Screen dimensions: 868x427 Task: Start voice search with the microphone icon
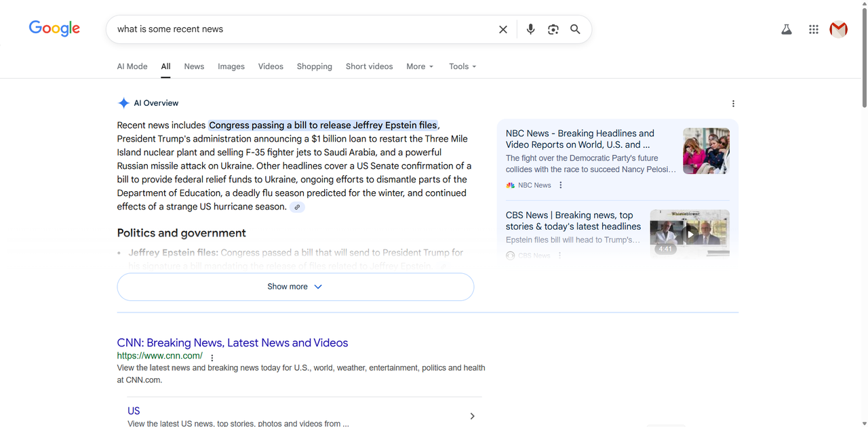(x=530, y=29)
